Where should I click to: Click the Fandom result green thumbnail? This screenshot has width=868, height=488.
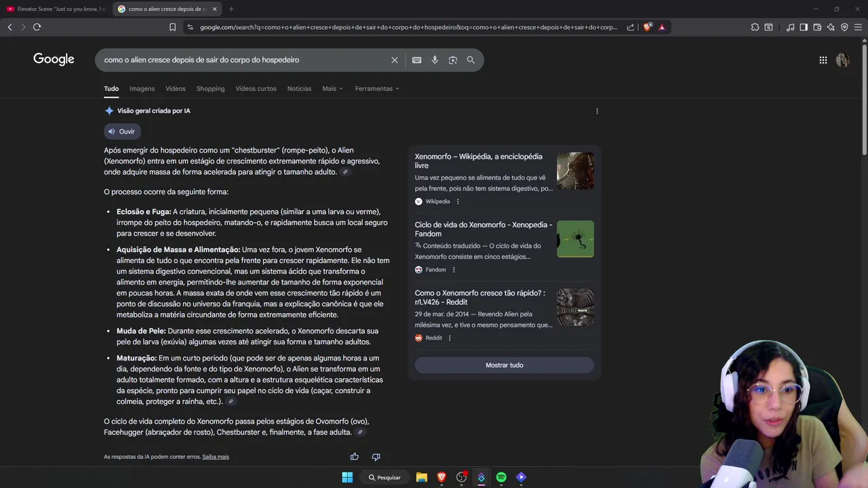click(x=575, y=239)
